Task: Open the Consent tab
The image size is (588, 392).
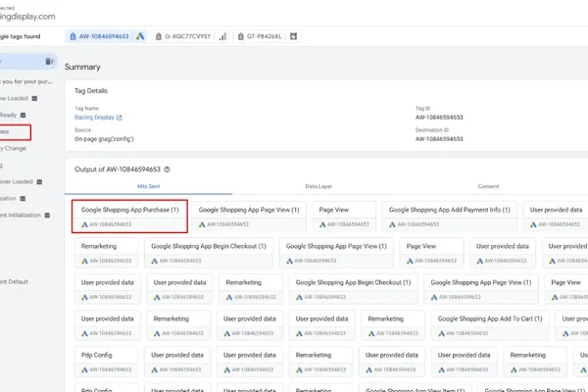Action: [488, 186]
